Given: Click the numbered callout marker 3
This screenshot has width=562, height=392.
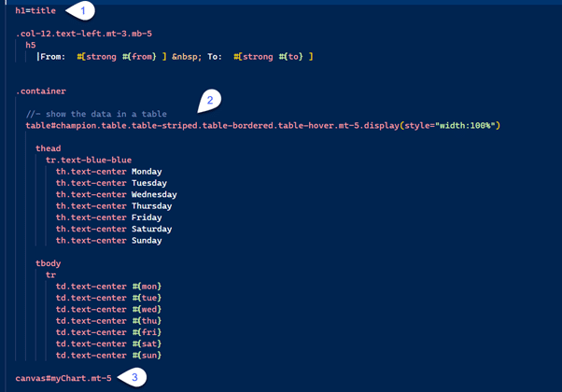Looking at the screenshot, I should [x=136, y=377].
